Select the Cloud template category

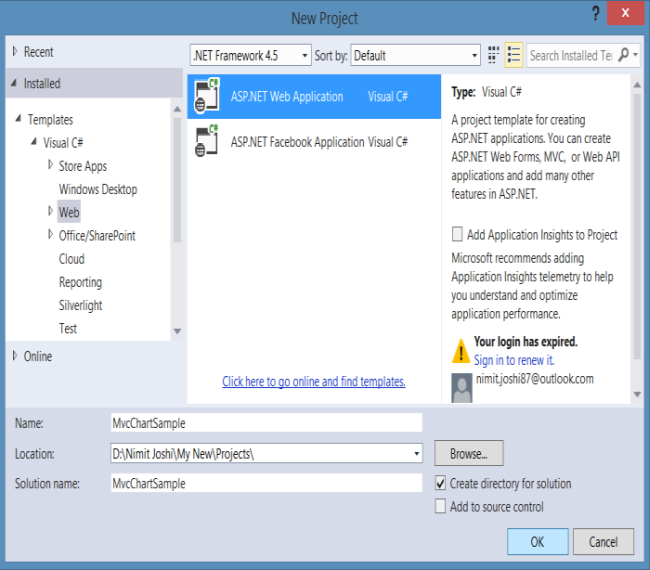(x=72, y=259)
